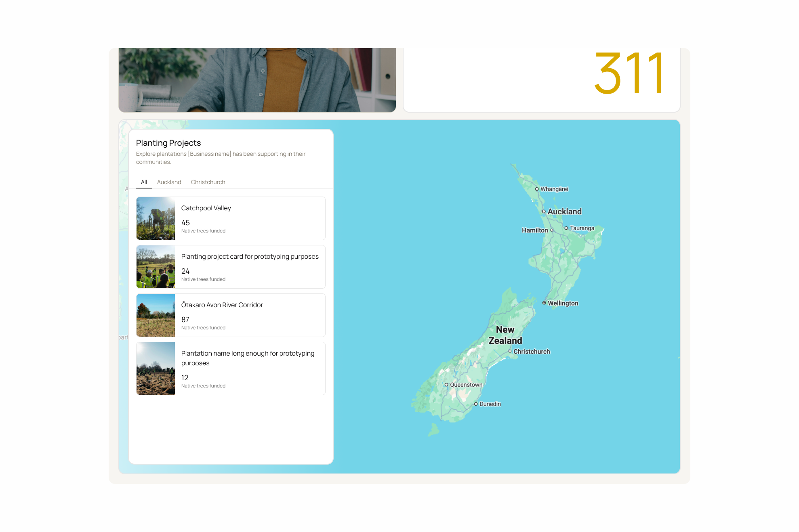The width and height of the screenshot is (799, 532).
Task: Click the Auckland city marker on map
Action: click(x=544, y=212)
